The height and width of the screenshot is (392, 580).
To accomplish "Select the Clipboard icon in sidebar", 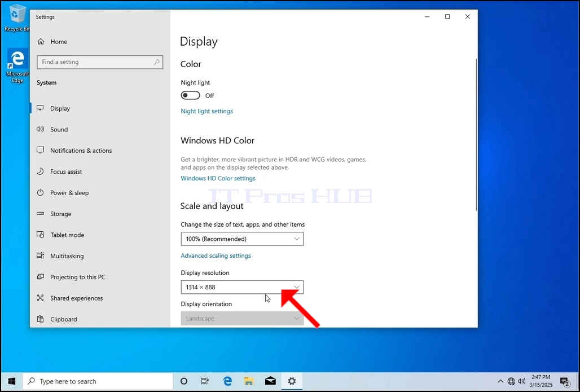I will point(40,319).
